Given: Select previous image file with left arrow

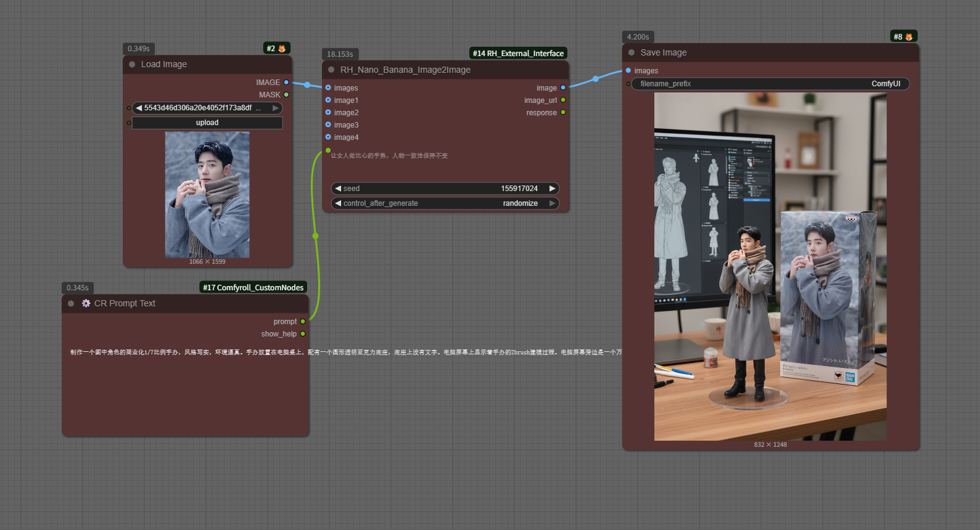Looking at the screenshot, I should tap(139, 108).
